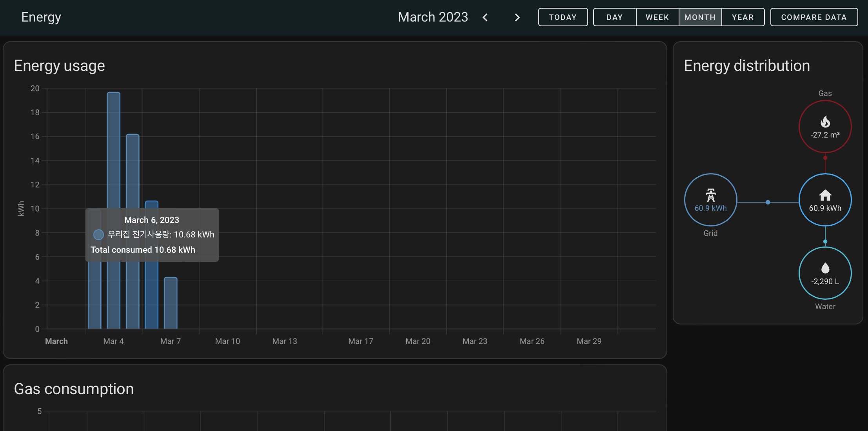Open March 2023 period selector

tap(433, 17)
